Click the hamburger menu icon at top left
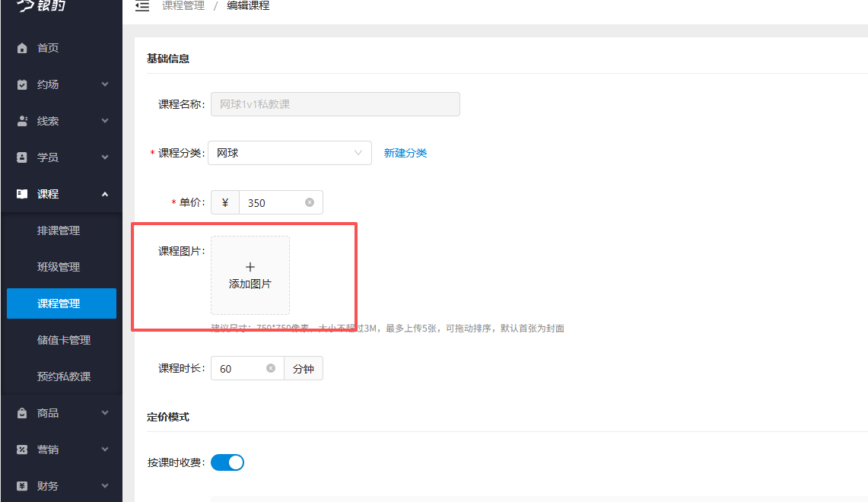Image resolution: width=868 pixels, height=502 pixels. point(141,5)
